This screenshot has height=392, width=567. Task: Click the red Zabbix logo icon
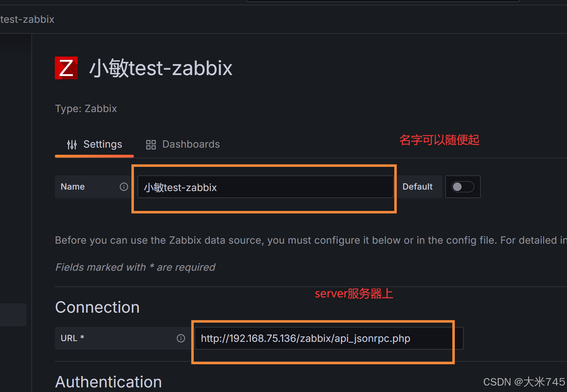tap(66, 68)
